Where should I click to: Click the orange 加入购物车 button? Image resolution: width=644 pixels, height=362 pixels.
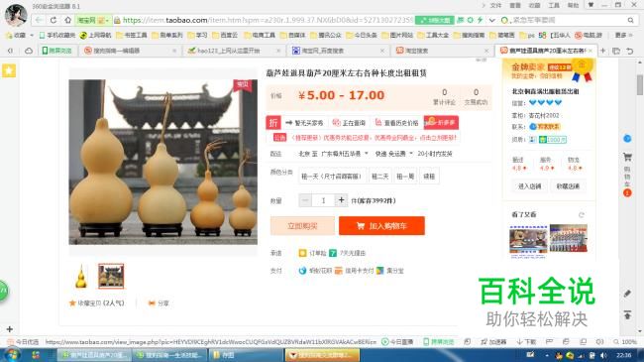(381, 226)
